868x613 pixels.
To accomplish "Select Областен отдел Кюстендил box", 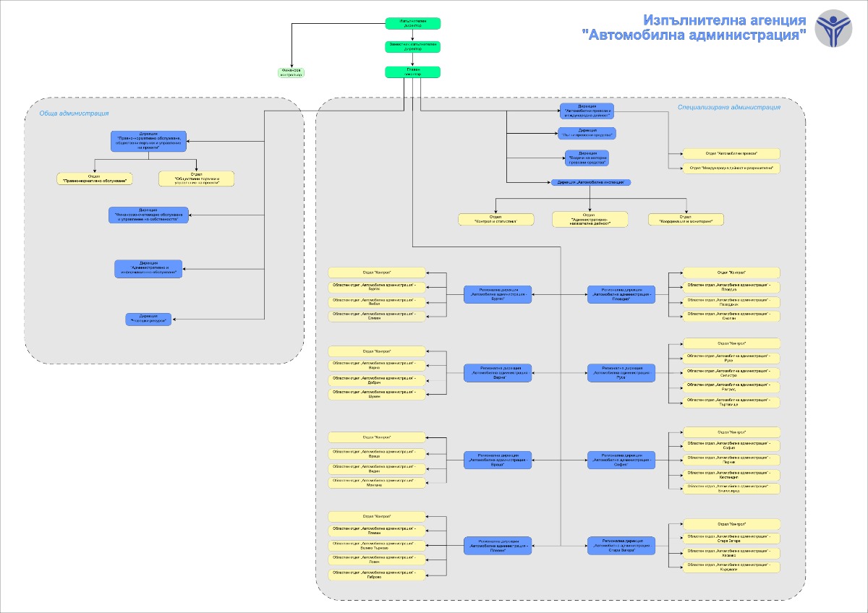I will 732,475.
